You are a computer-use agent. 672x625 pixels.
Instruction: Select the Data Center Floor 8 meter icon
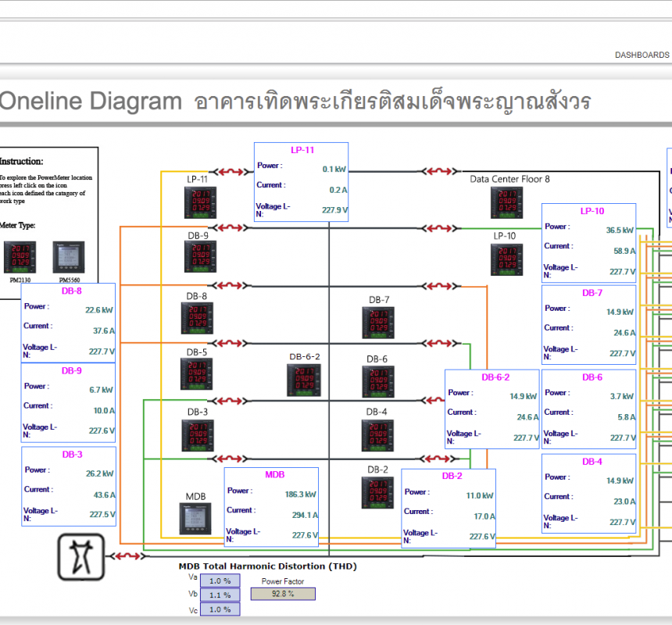point(507,202)
